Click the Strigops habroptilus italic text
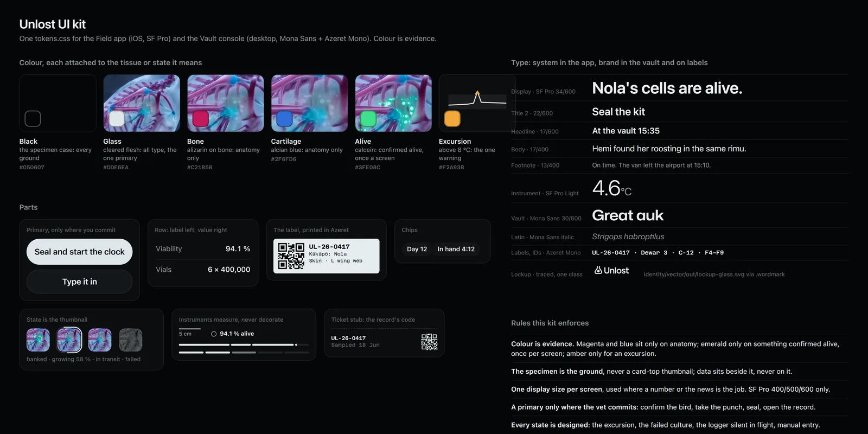The height and width of the screenshot is (434, 868). pyautogui.click(x=628, y=237)
